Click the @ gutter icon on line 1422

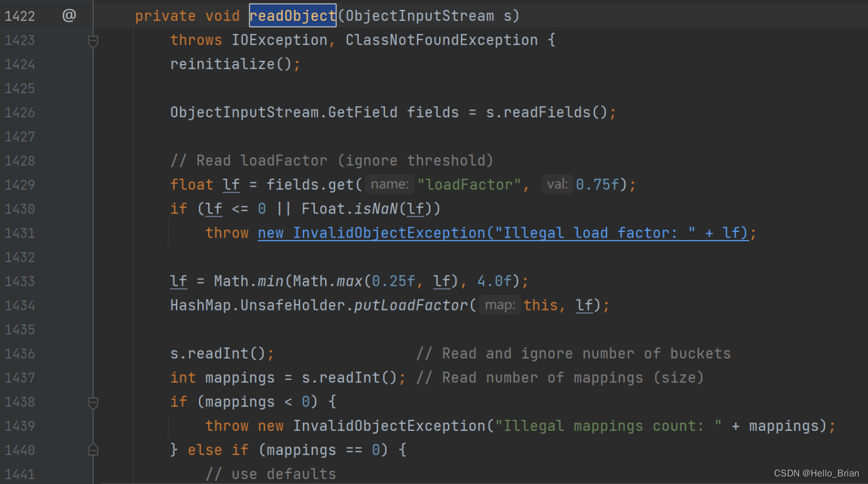pos(69,16)
